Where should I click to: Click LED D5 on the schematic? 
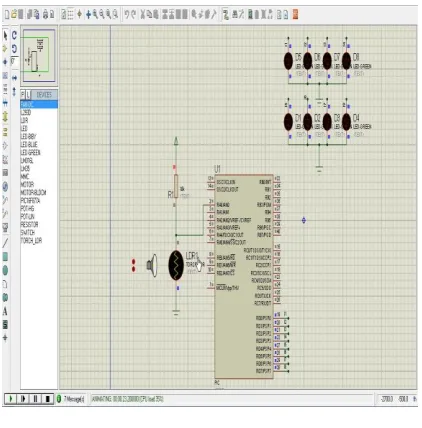coord(288,61)
